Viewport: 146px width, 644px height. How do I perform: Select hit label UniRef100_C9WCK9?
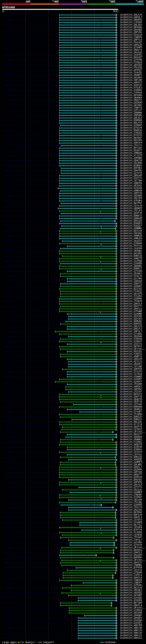(131, 580)
